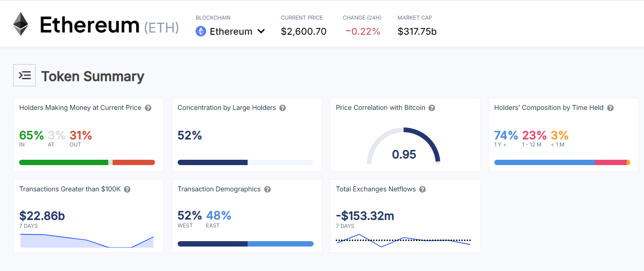Image resolution: width=644 pixels, height=271 pixels.
Task: Click the red OUT segment of holders bar
Action: tap(134, 162)
